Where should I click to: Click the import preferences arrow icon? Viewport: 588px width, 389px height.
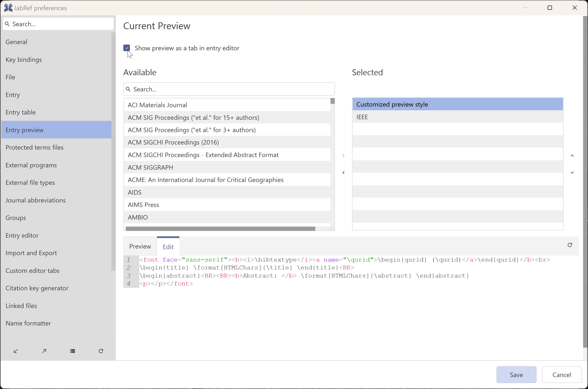point(16,351)
